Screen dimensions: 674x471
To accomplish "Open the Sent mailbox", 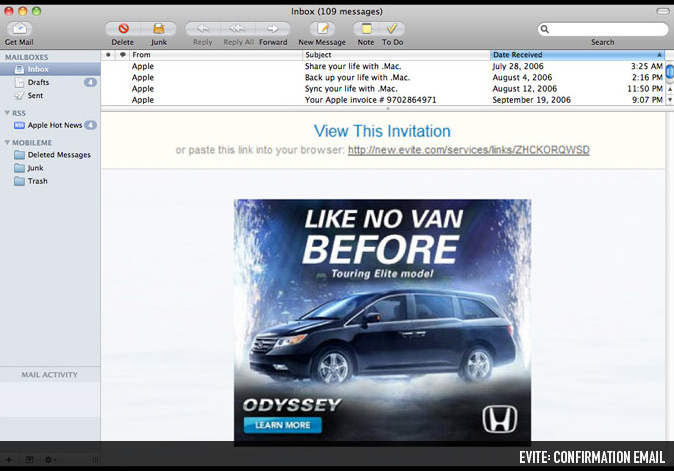I will click(50, 95).
